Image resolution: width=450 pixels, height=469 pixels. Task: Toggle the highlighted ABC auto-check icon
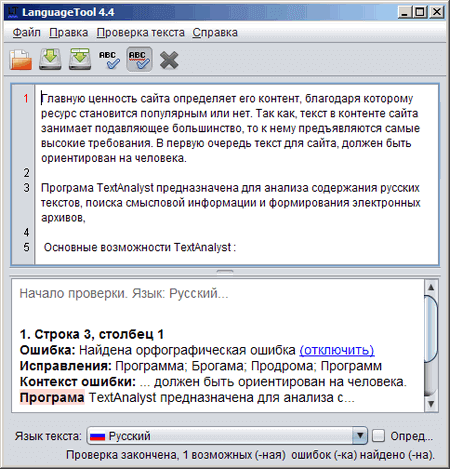[x=139, y=60]
